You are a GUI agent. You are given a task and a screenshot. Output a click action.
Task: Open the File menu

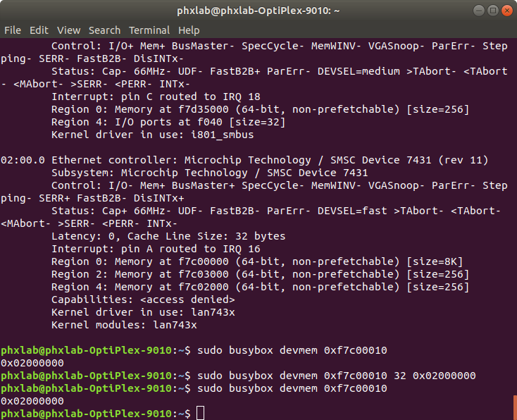[x=12, y=30]
